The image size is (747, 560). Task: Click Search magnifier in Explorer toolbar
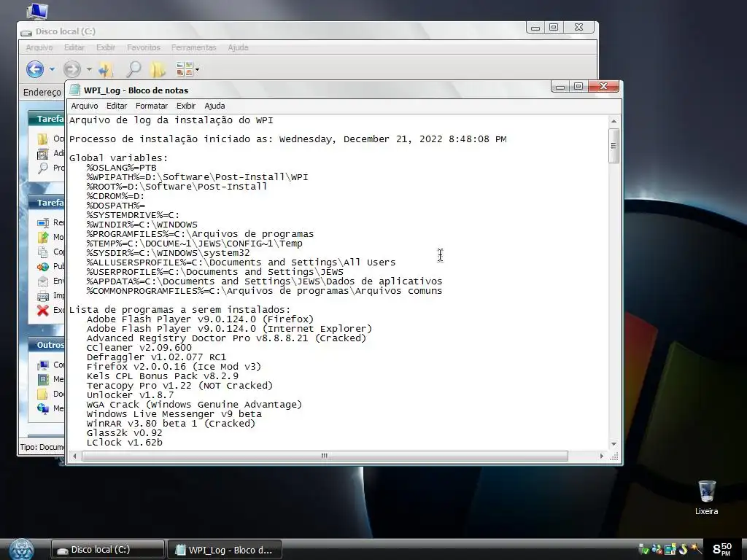[x=134, y=69]
